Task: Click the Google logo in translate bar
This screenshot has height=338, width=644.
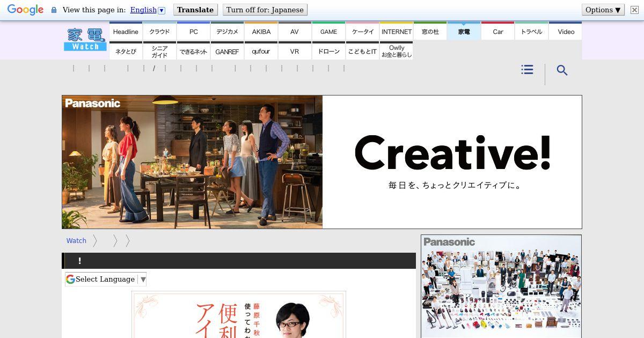Action: point(25,10)
